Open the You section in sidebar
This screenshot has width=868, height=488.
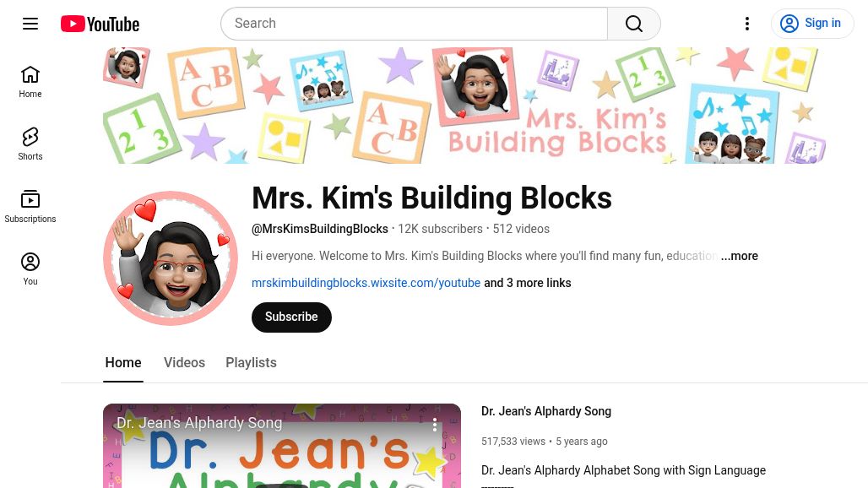30,269
